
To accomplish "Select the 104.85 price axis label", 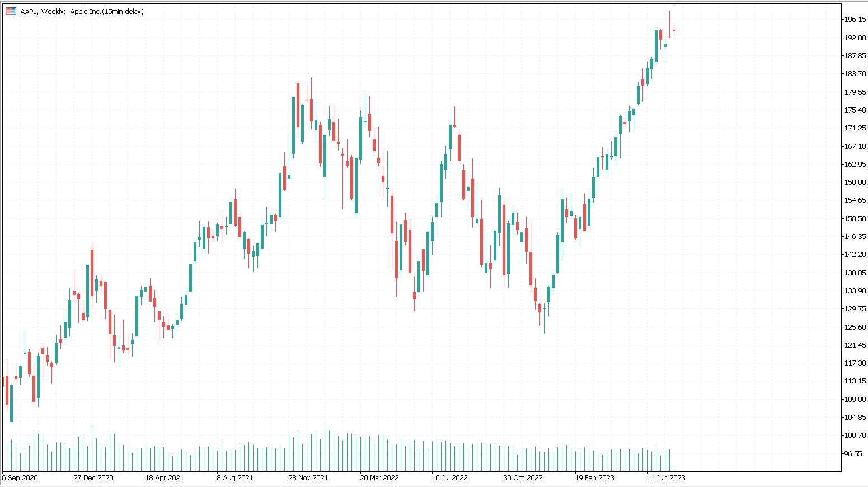I will click(x=855, y=418).
